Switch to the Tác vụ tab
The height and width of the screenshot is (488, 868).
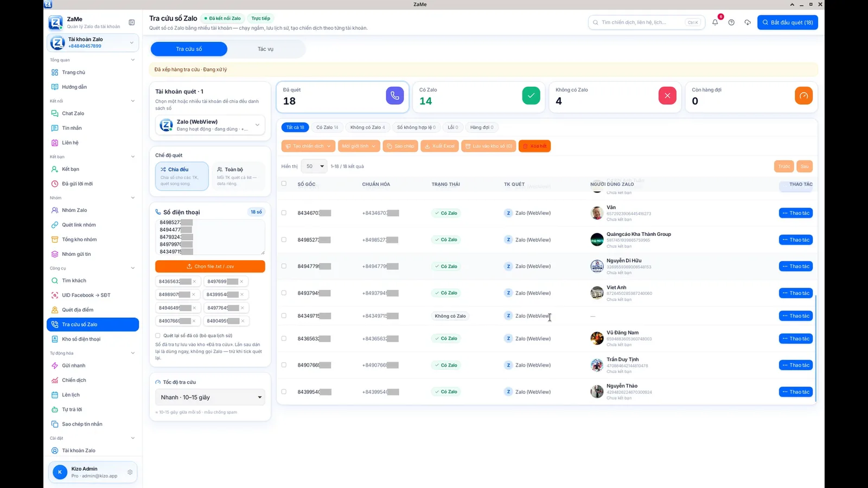point(266,49)
